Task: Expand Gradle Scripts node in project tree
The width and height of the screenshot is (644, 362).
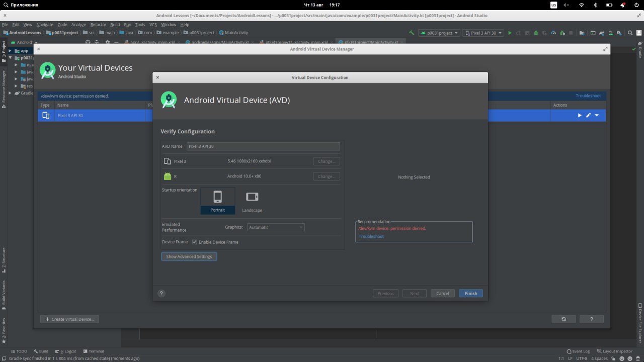Action: [10, 93]
